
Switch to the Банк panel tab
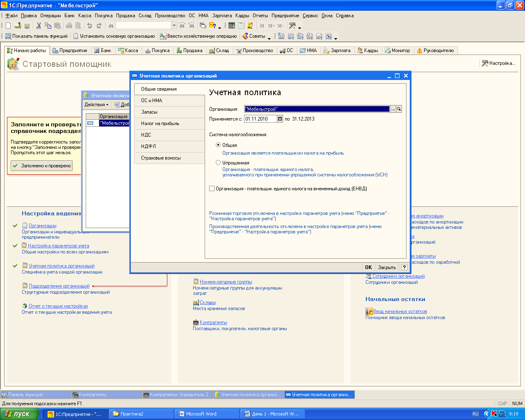coord(103,50)
